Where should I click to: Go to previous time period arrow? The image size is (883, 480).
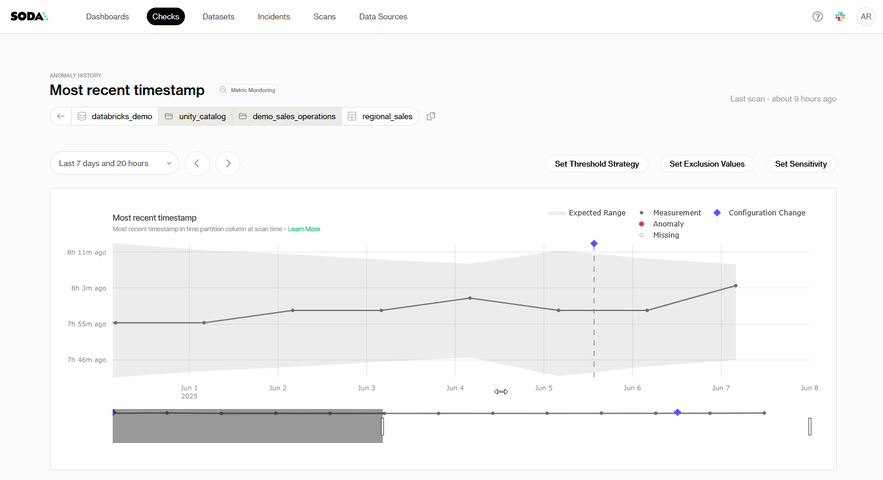(x=197, y=163)
